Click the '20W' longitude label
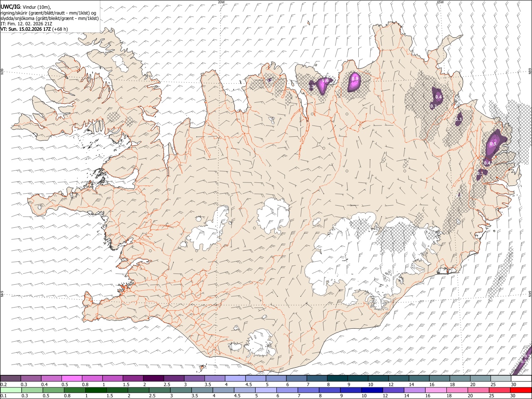The height and width of the screenshot is (399, 532). click(x=221, y=2)
